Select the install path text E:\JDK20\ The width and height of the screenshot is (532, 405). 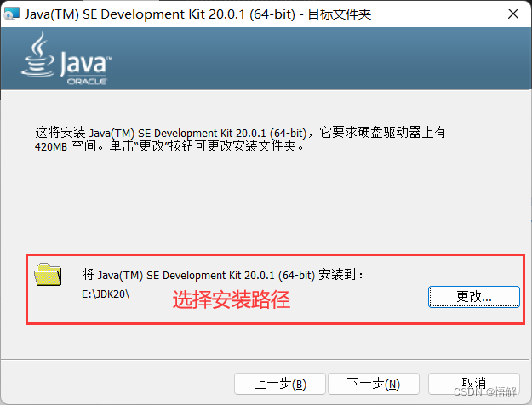tap(106, 294)
